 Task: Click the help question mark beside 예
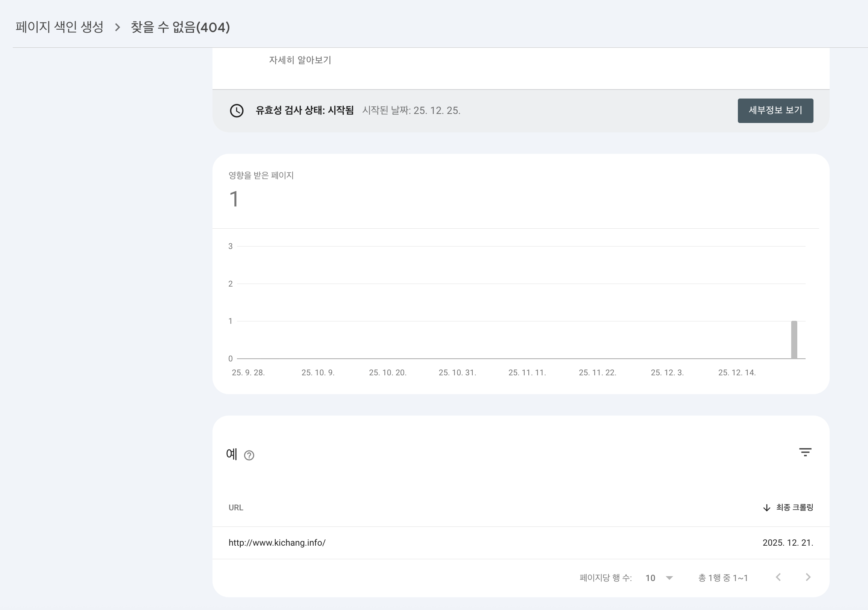pyautogui.click(x=249, y=455)
